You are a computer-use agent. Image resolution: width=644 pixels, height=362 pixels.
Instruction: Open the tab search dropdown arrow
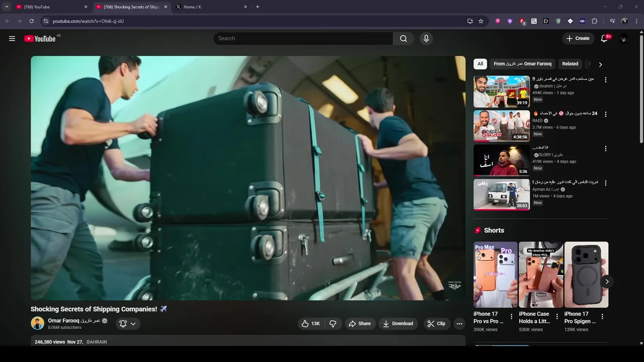point(7,7)
